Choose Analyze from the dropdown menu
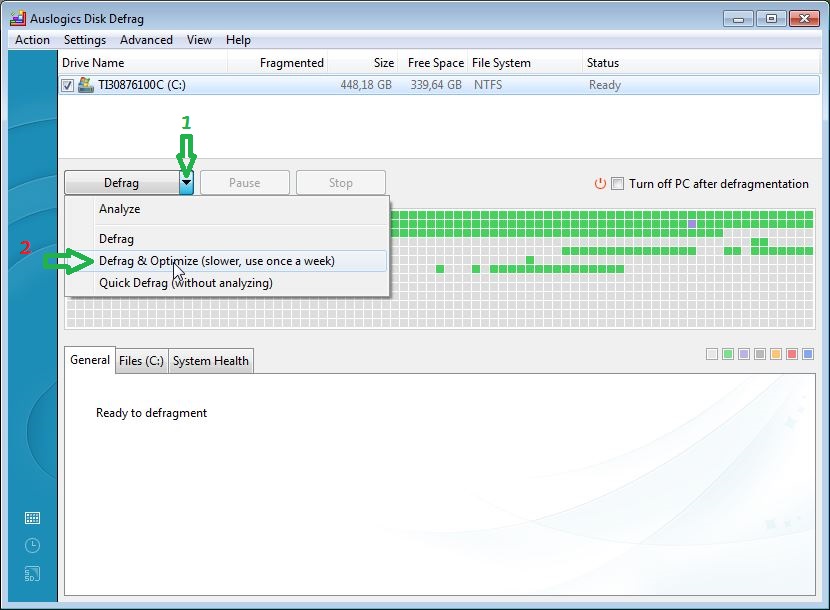Image resolution: width=830 pixels, height=610 pixels. pyautogui.click(x=227, y=209)
